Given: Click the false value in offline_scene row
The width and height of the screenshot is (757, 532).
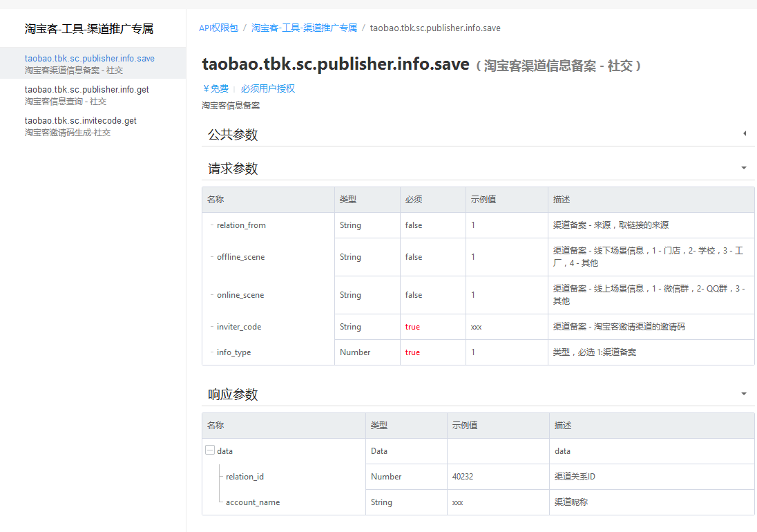Looking at the screenshot, I should point(414,257).
